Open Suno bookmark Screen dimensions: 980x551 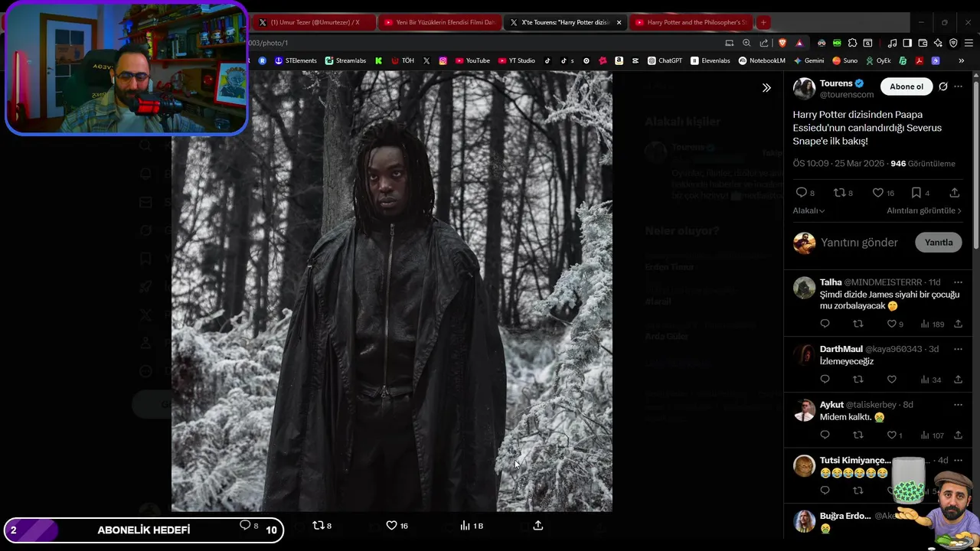pos(845,60)
